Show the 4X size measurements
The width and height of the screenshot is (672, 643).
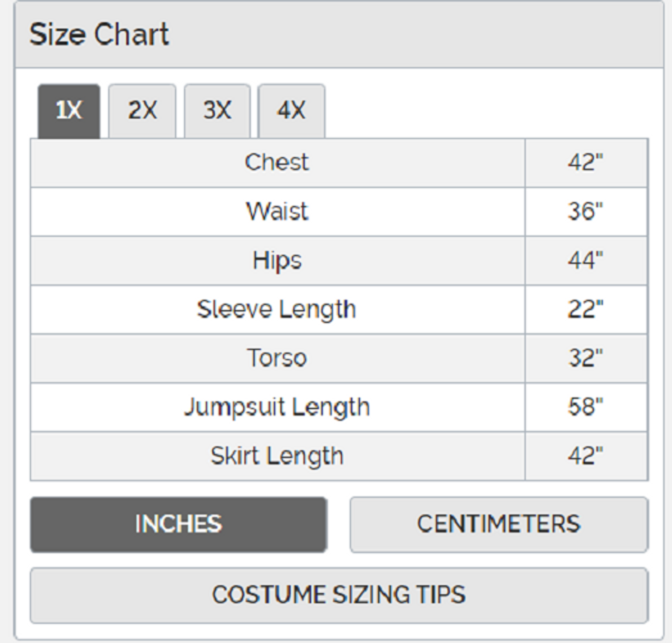[x=291, y=111]
